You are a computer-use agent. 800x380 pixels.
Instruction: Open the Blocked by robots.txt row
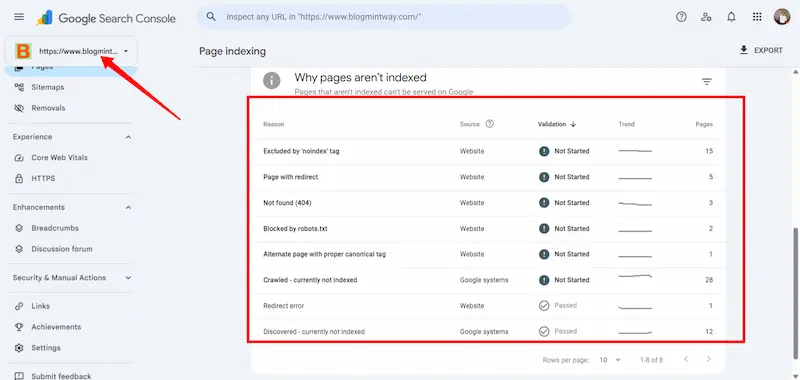click(488, 229)
